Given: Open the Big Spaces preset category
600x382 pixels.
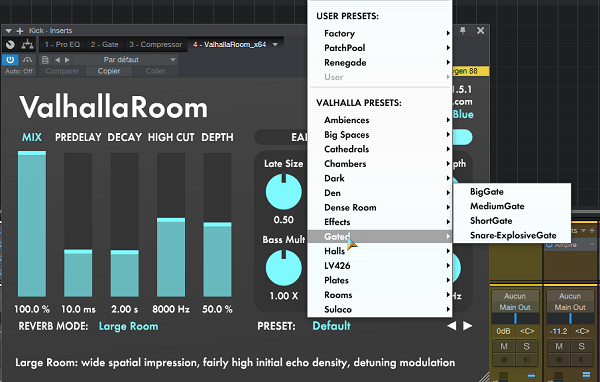Looking at the screenshot, I should (x=380, y=135).
